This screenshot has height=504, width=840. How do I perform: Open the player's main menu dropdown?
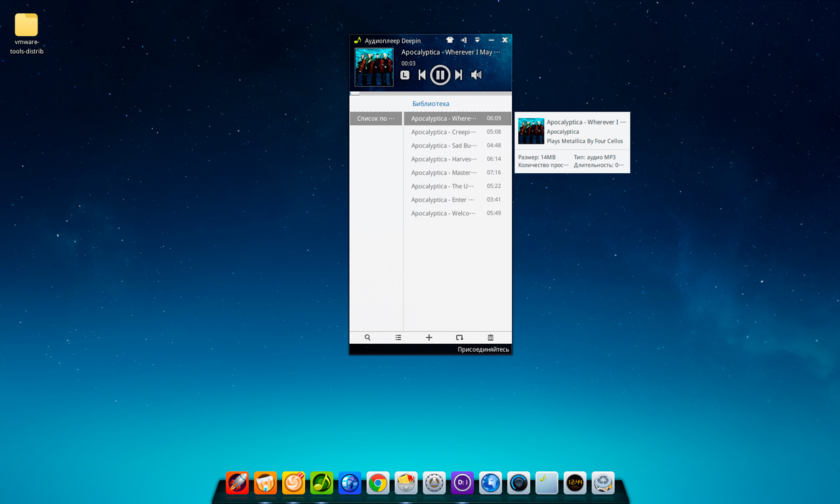(x=477, y=41)
